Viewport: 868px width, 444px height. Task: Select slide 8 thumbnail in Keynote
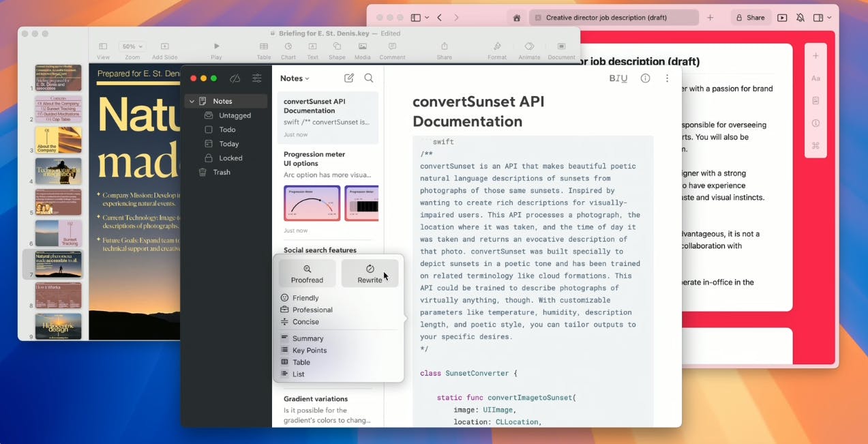coord(58,295)
